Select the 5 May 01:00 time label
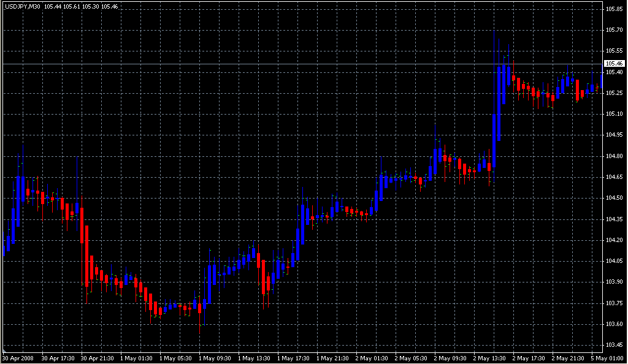Screen dimensions: 628x364 tap(607, 358)
